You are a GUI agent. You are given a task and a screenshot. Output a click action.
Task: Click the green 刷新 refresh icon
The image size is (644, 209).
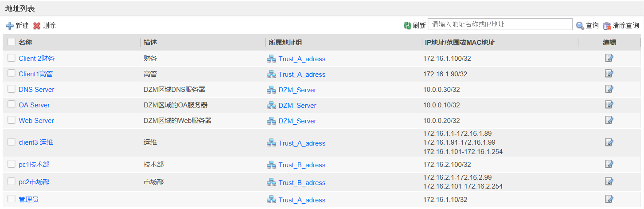pyautogui.click(x=407, y=25)
